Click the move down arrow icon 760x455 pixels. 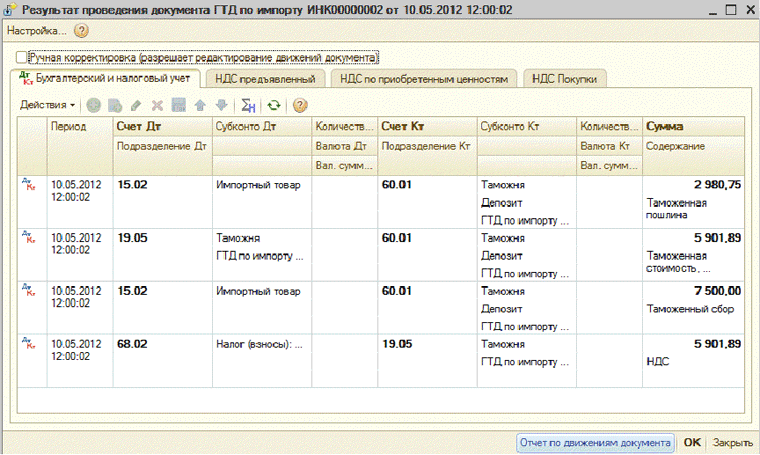point(221,105)
